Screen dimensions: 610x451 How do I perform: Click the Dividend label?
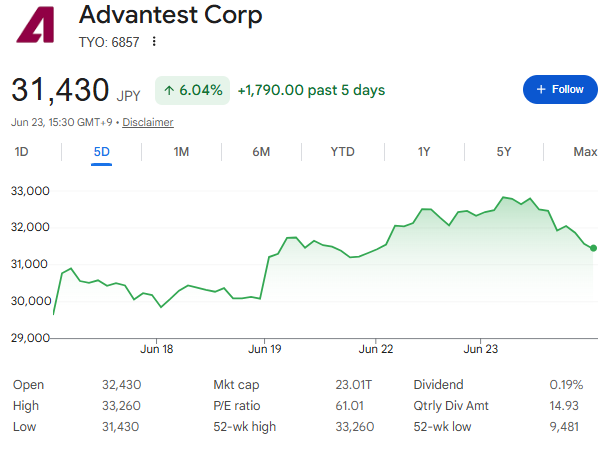(x=438, y=385)
